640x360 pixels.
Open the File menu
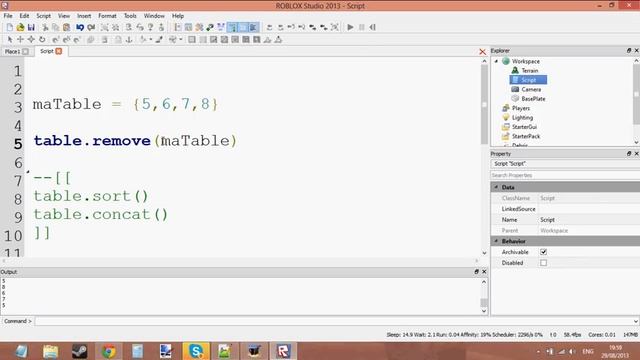click(x=8, y=16)
